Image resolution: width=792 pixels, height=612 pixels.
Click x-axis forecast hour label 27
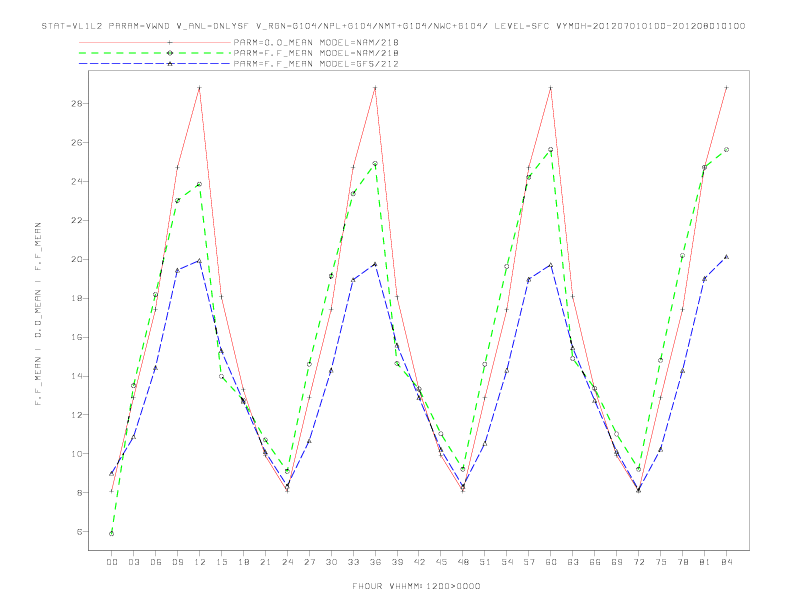(x=310, y=562)
